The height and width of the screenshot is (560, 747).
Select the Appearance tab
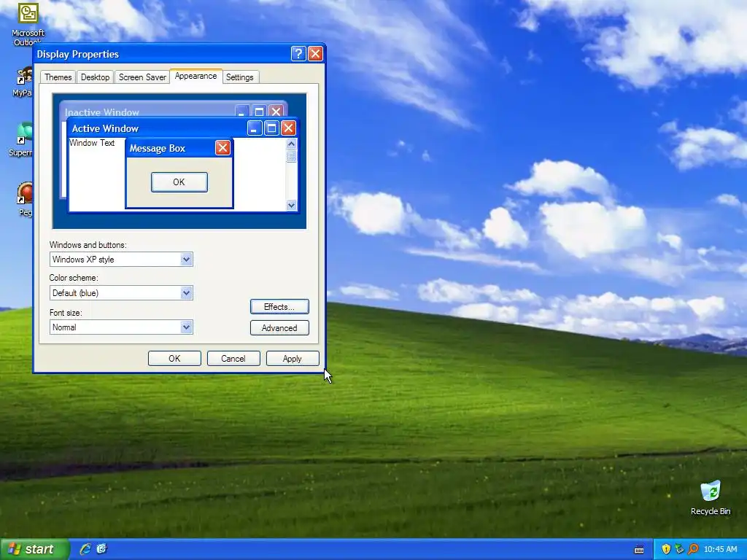196,76
